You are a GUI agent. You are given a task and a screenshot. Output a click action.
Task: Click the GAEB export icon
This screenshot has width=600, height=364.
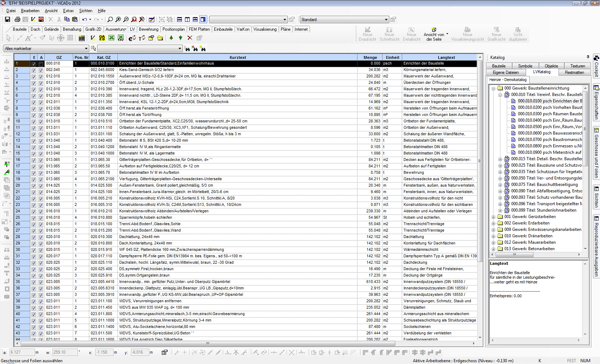point(102,38)
